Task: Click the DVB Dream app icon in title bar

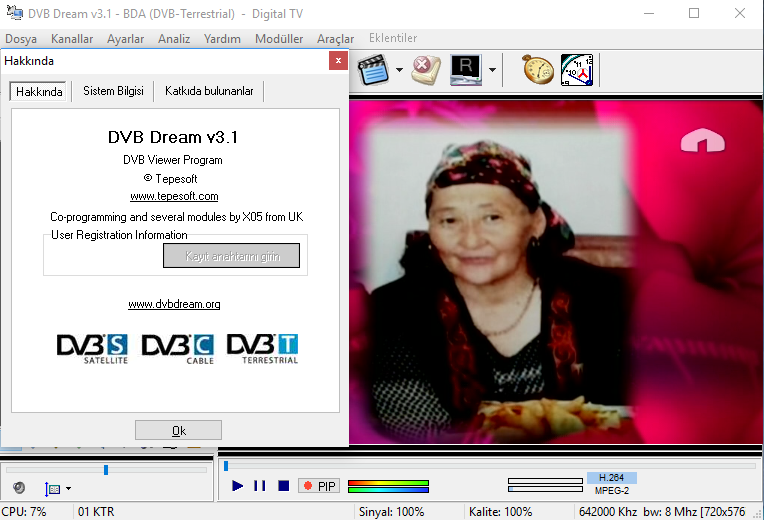Action: pos(15,13)
